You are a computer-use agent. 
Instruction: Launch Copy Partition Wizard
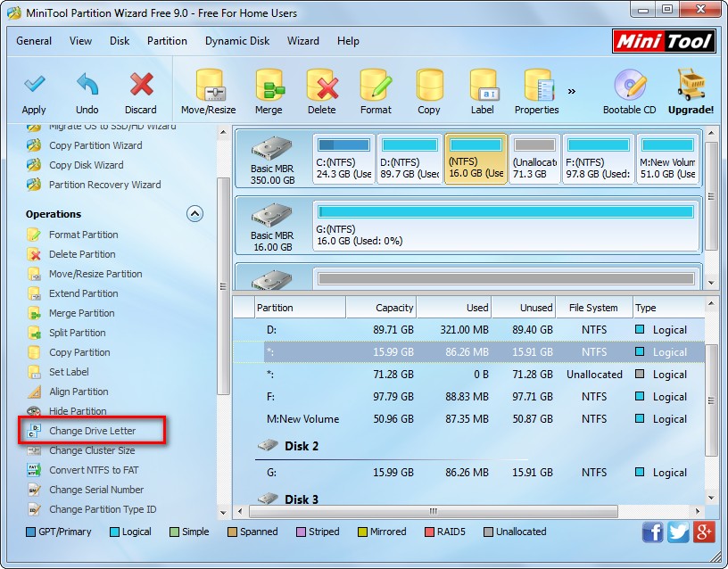pyautogui.click(x=95, y=145)
